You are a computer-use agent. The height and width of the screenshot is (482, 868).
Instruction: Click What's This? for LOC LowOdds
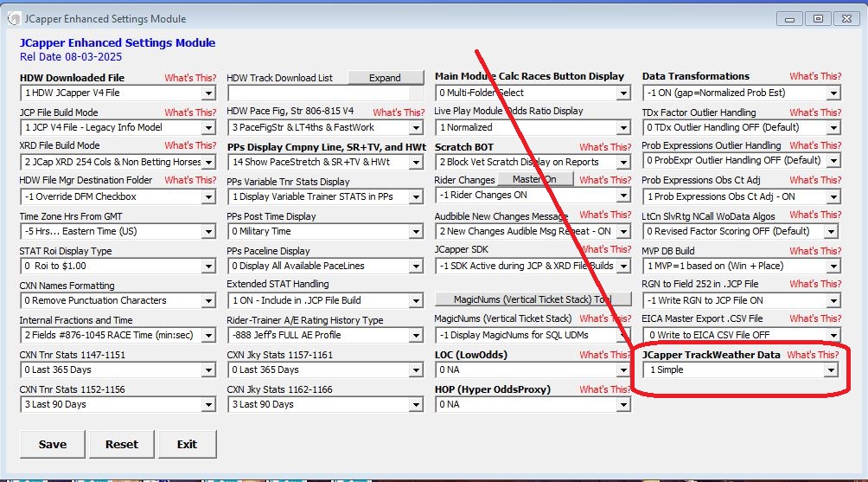pos(605,355)
